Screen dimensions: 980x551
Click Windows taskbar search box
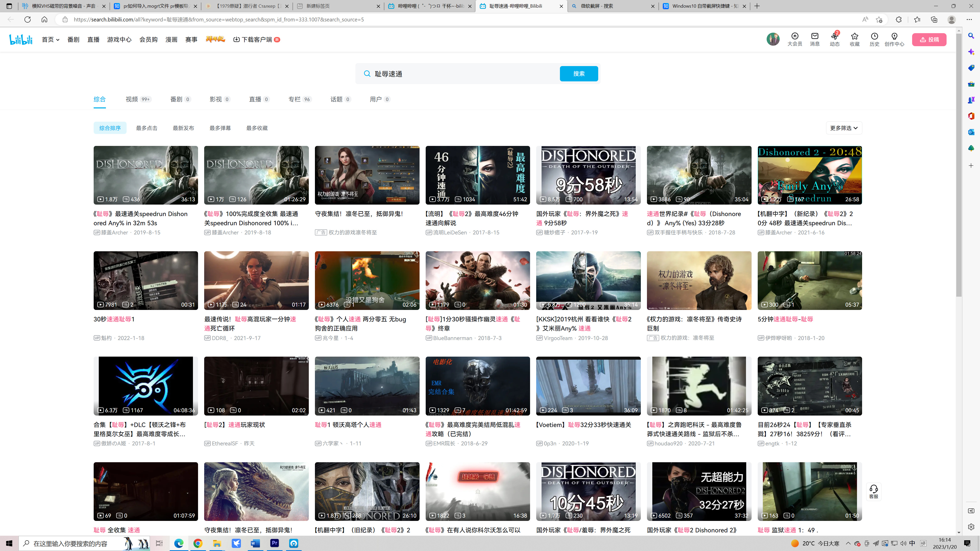(84, 543)
